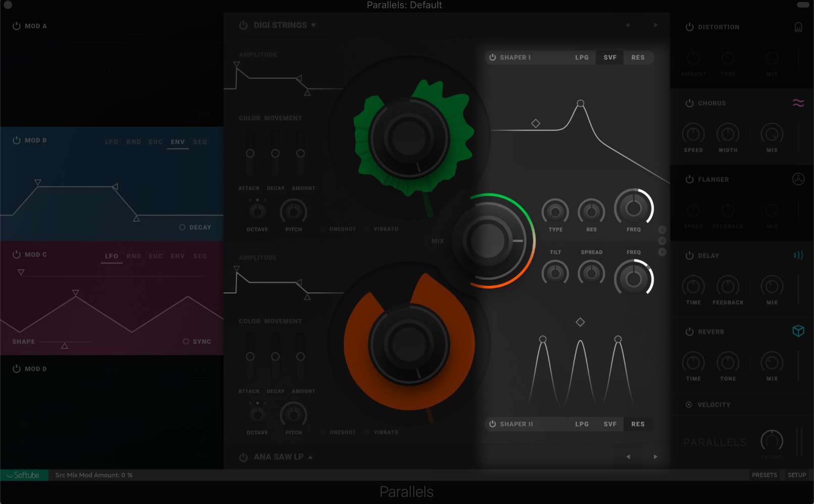814x504 pixels.
Task: Click the Delay mode icon
Action: 798,256
